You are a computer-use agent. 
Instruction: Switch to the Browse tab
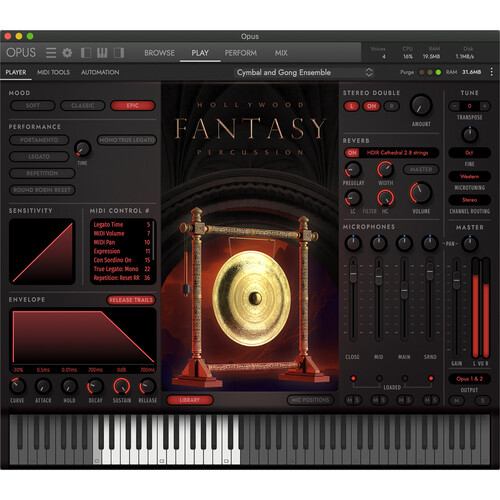[x=159, y=53]
